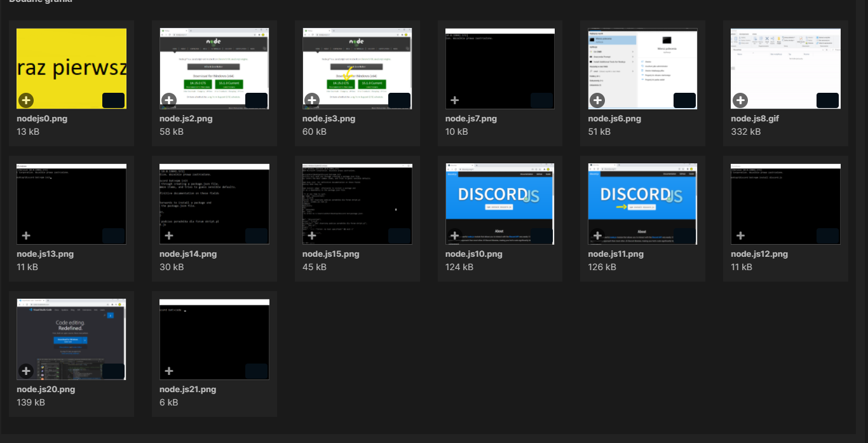Click the plus icon on node.js3.png thumbnail
The height and width of the screenshot is (443, 868).
[x=312, y=100]
